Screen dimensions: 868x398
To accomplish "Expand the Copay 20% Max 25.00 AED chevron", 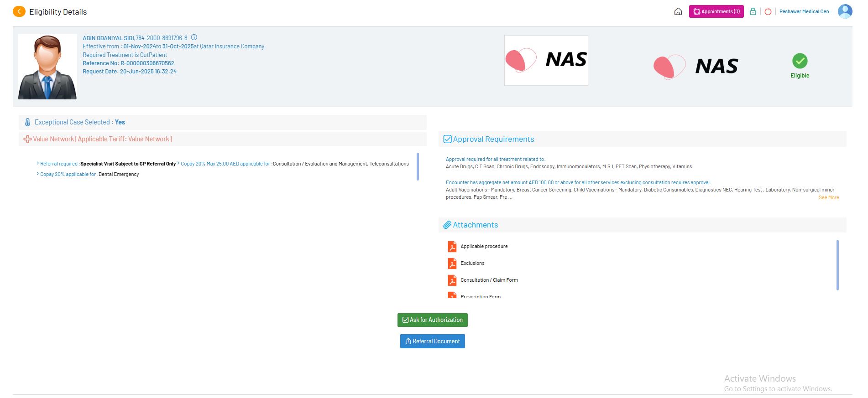I will click(178, 163).
